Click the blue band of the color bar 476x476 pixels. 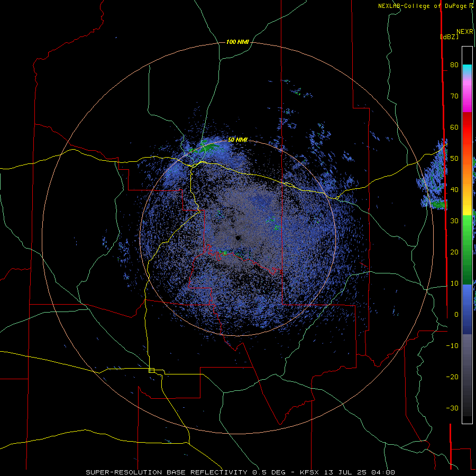467,309
